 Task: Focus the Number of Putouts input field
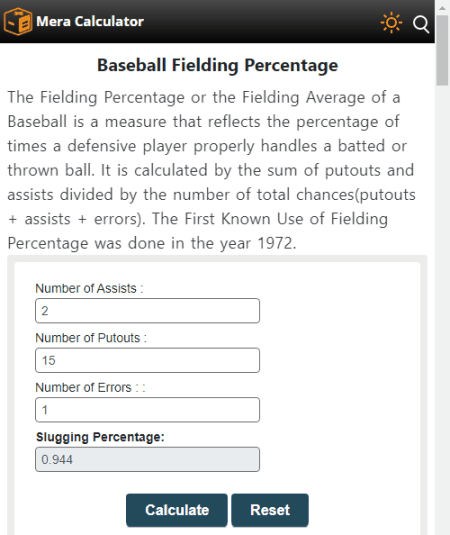tap(147, 360)
